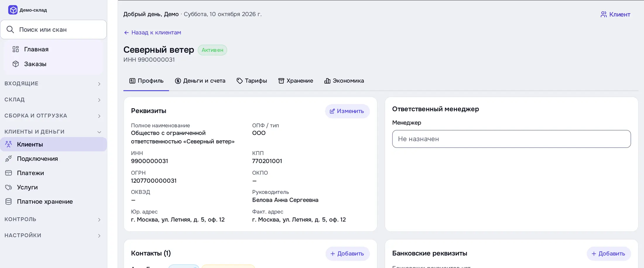
Task: Follow the Назад к клиентам link
Action: click(153, 32)
